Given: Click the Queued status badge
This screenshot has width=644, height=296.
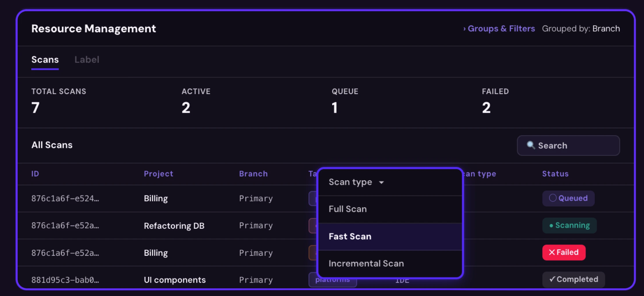Looking at the screenshot, I should [568, 198].
